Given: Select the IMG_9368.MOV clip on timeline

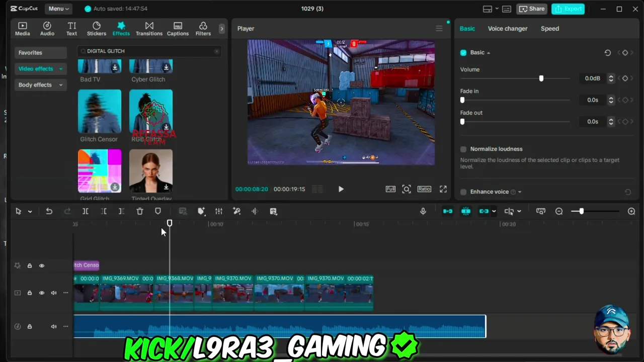Looking at the screenshot, I should pyautogui.click(x=174, y=292).
